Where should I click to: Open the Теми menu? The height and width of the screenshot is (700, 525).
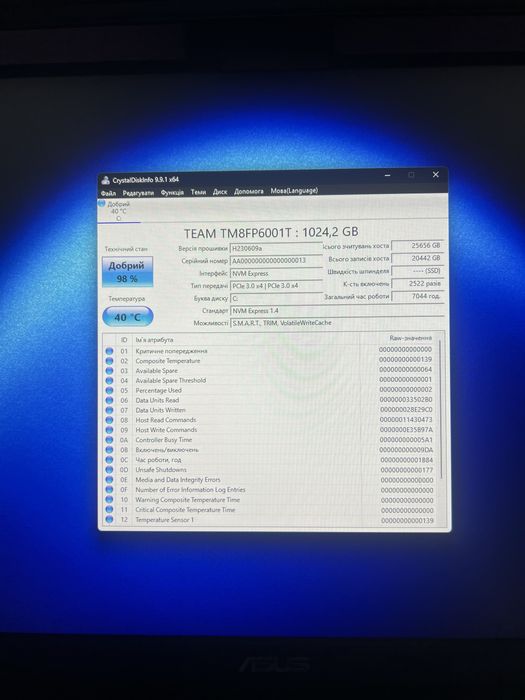coord(198,192)
